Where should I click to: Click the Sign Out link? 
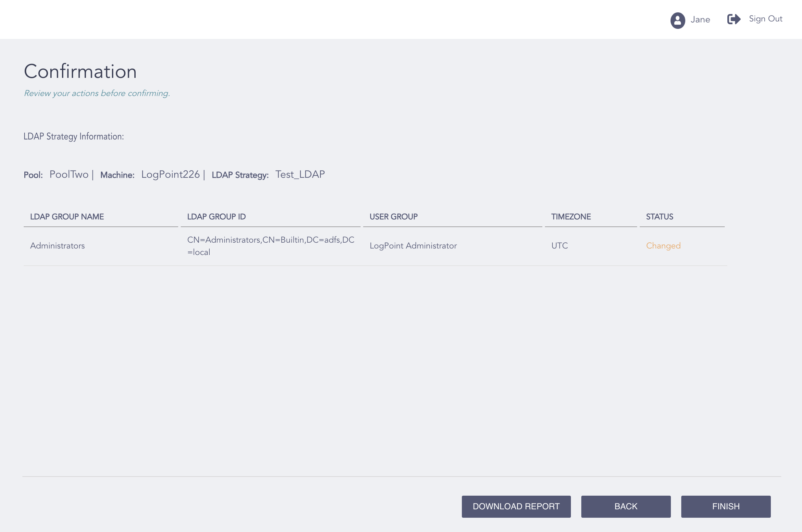coord(765,19)
